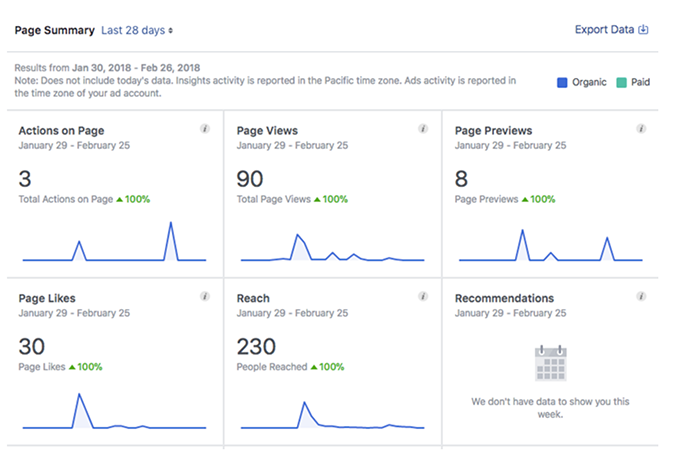Click the Export Data link
The width and height of the screenshot is (700, 464).
pos(604,30)
